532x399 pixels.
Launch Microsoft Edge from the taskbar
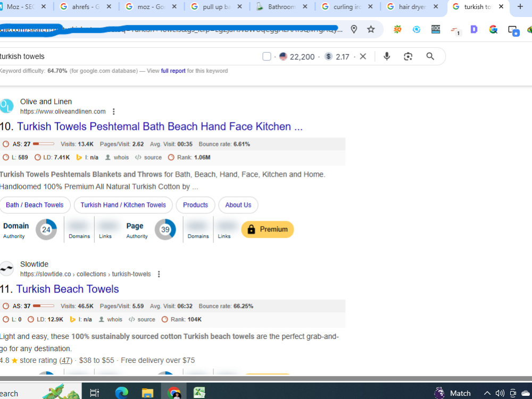pyautogui.click(x=121, y=393)
